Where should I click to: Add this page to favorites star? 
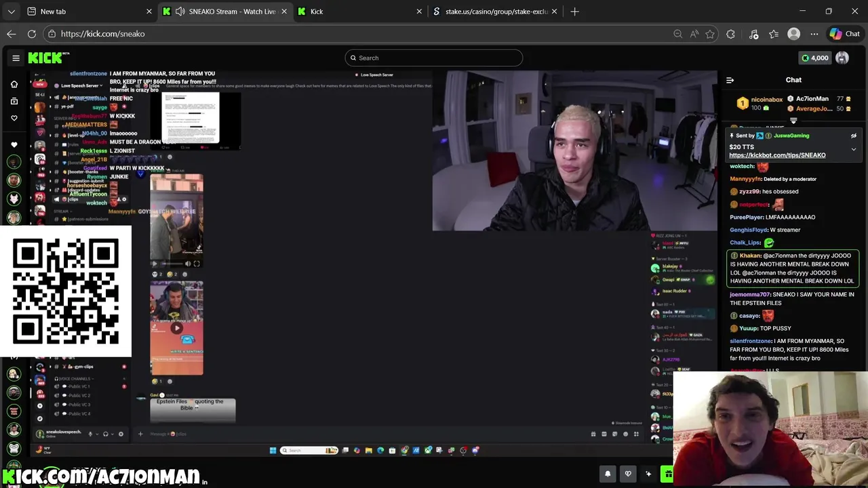[x=710, y=34]
